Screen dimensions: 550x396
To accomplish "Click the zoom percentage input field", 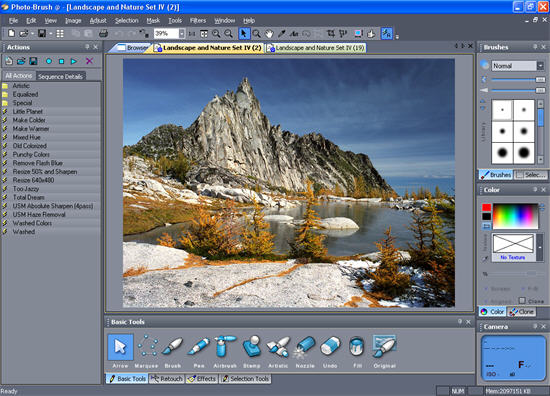I will click(166, 34).
